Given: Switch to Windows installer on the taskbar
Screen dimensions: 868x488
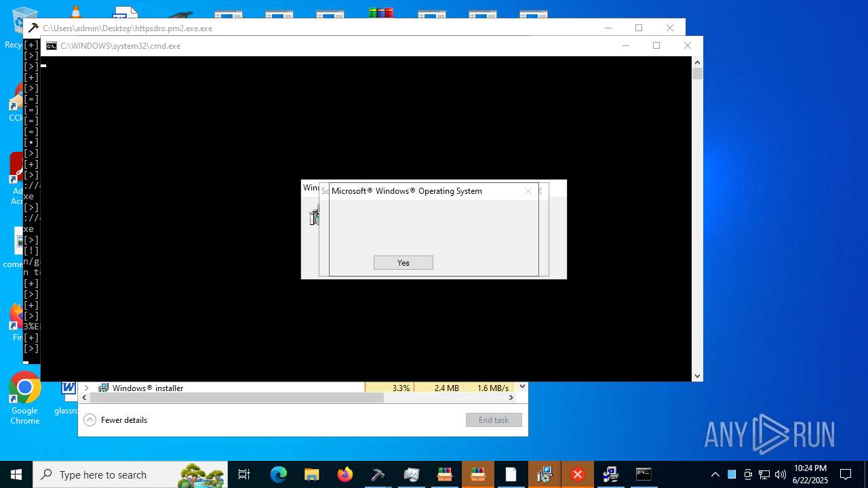Looking at the screenshot, I should pyautogui.click(x=544, y=474).
